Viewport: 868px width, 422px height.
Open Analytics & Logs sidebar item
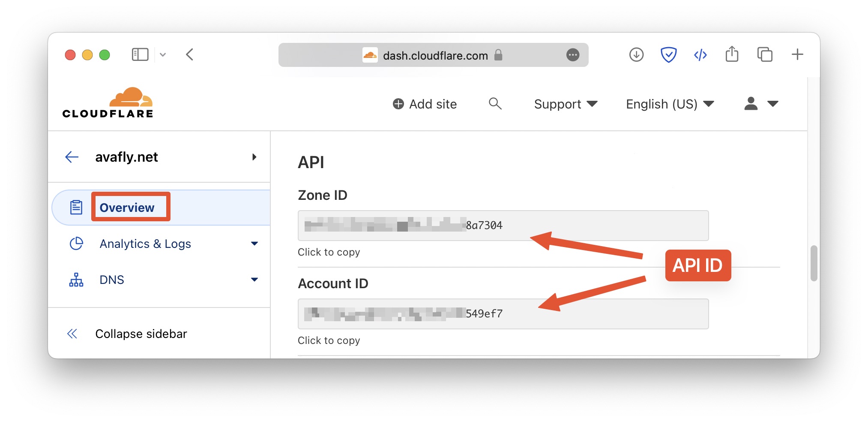(145, 244)
